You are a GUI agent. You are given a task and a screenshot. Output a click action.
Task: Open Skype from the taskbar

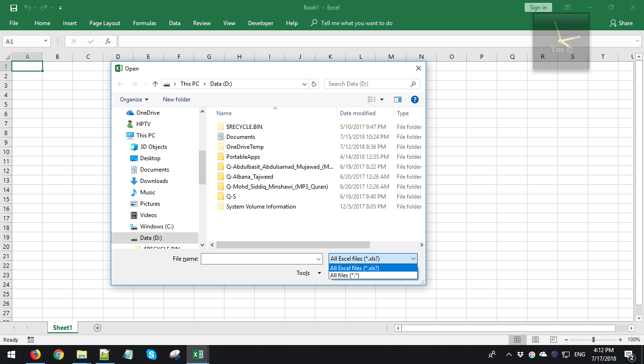(x=152, y=355)
